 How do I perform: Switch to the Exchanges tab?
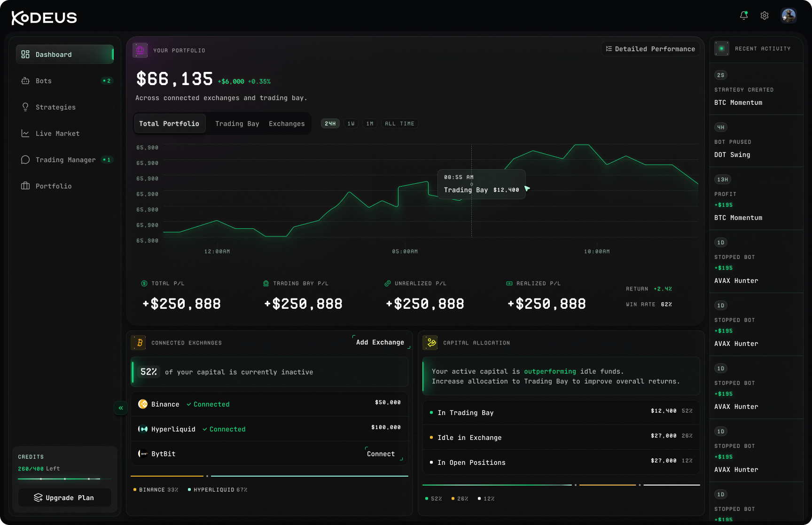click(x=287, y=124)
